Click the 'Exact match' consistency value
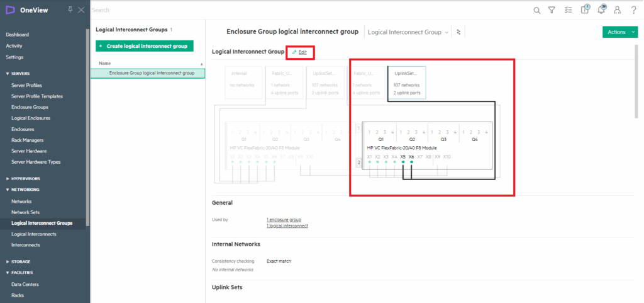Viewport: 644px width, 303px height. [x=279, y=261]
